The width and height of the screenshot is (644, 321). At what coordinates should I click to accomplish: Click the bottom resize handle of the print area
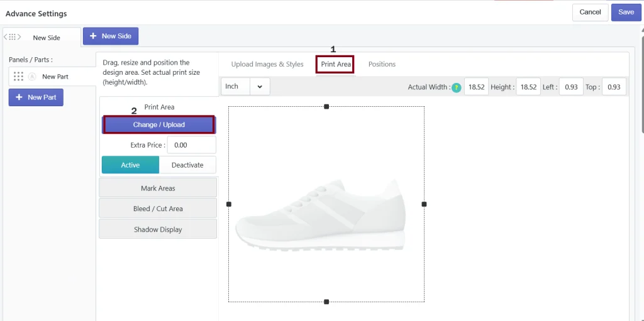[x=326, y=302]
